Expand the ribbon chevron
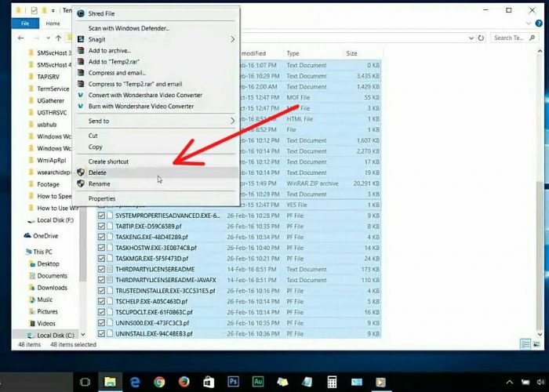This screenshot has height=392, width=549. pos(529,24)
